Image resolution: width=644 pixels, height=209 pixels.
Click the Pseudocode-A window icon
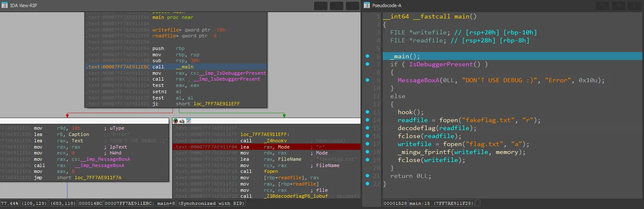tap(367, 5)
